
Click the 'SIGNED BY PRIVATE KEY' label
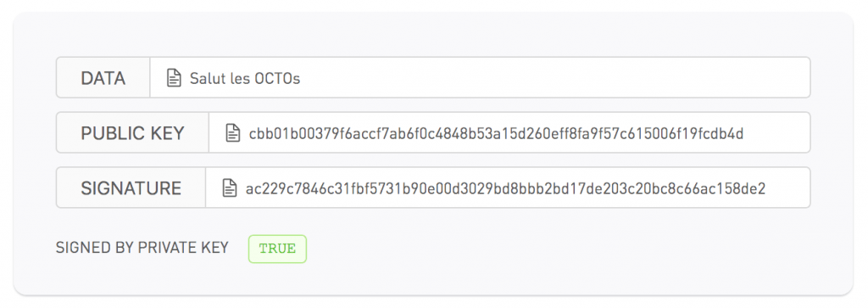point(142,248)
